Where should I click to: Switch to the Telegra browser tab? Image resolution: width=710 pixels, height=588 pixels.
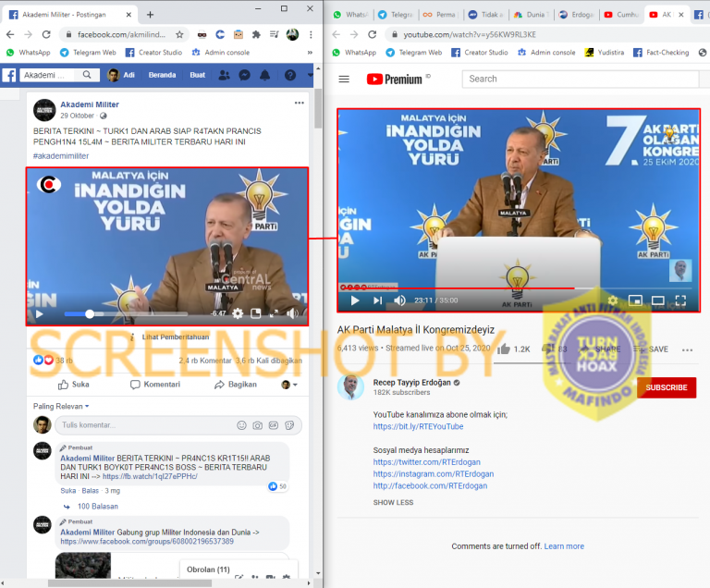click(396, 15)
